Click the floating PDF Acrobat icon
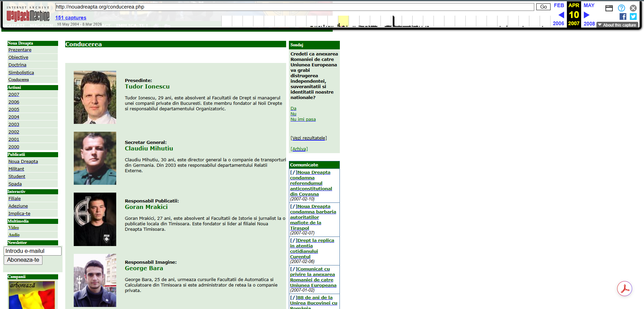The width and height of the screenshot is (644, 309). 624,289
